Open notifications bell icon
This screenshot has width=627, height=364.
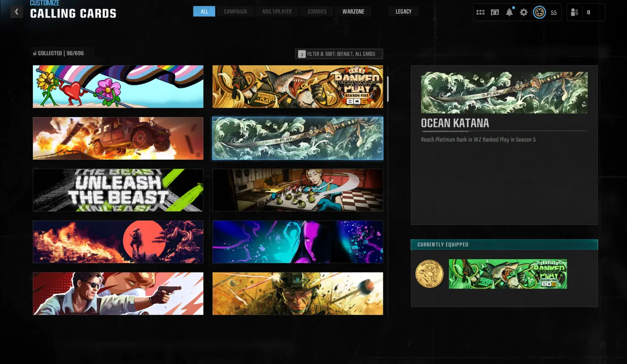point(509,12)
